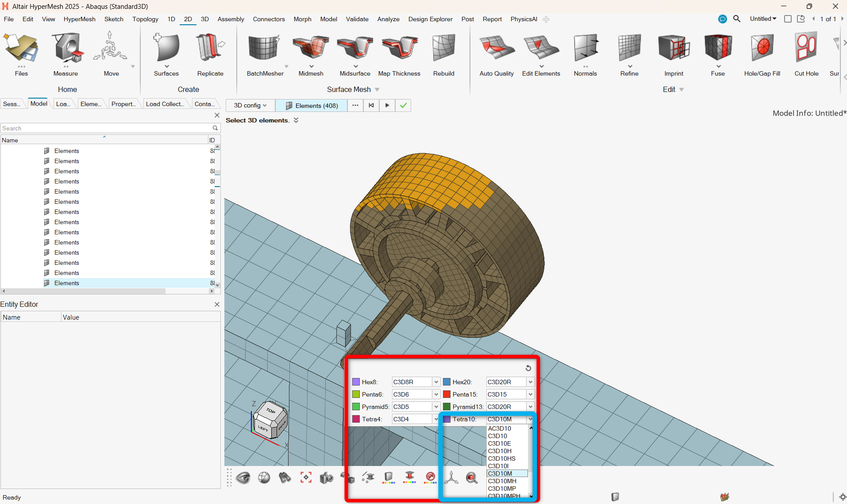Open the Topology ribbon tab
Screen dimensions: 847x504
pyautogui.click(x=145, y=19)
